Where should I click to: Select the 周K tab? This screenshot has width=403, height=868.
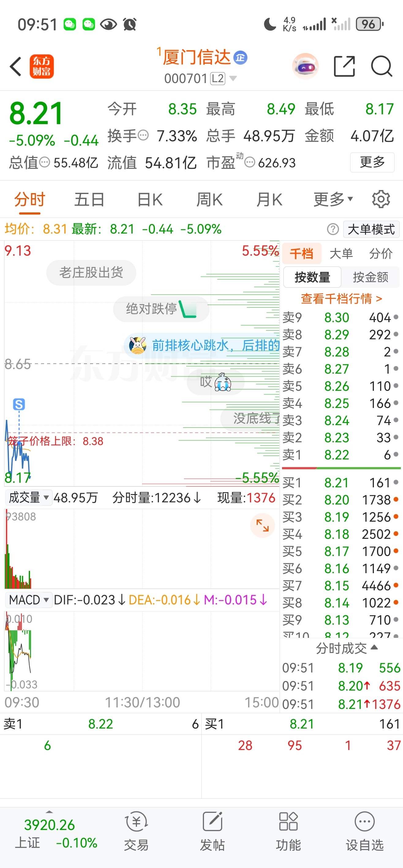pos(209,200)
